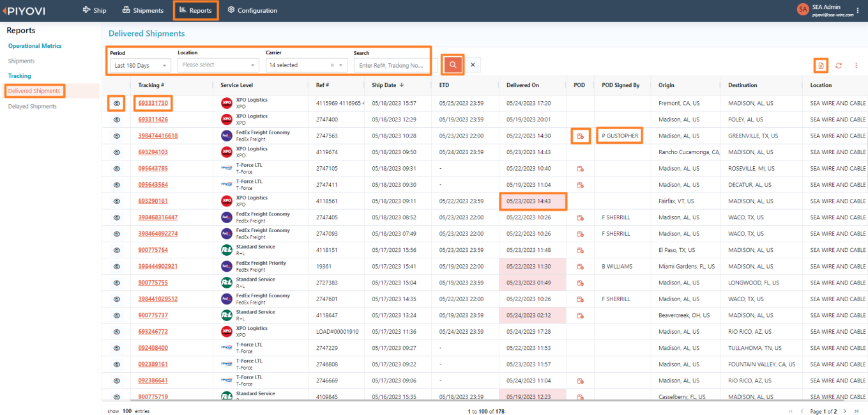Viewport: 868px width, 415px height.
Task: Sort by the Tracking # column header
Action: (x=151, y=85)
